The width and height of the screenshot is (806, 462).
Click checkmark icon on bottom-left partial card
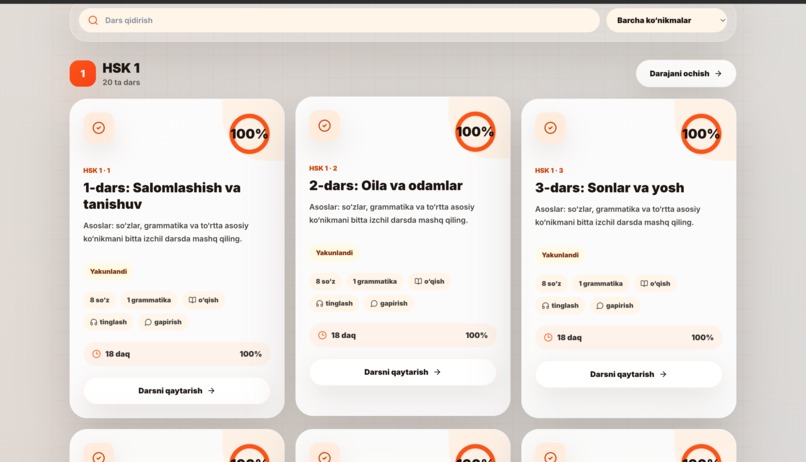[x=99, y=455]
